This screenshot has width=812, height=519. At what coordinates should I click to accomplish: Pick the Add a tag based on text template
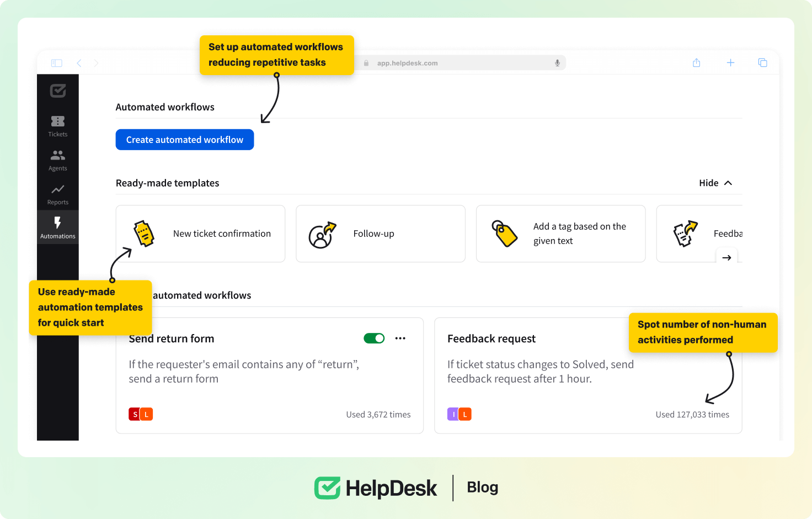[x=560, y=234]
